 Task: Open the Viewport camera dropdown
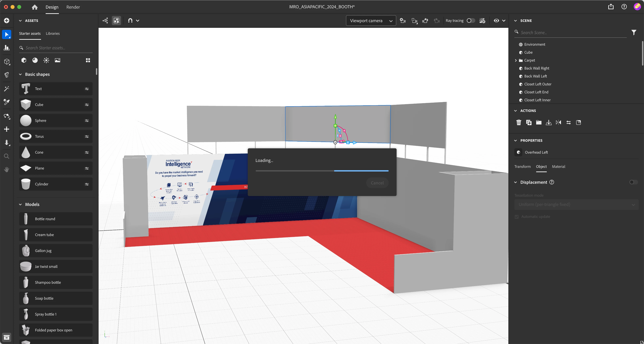[371, 21]
